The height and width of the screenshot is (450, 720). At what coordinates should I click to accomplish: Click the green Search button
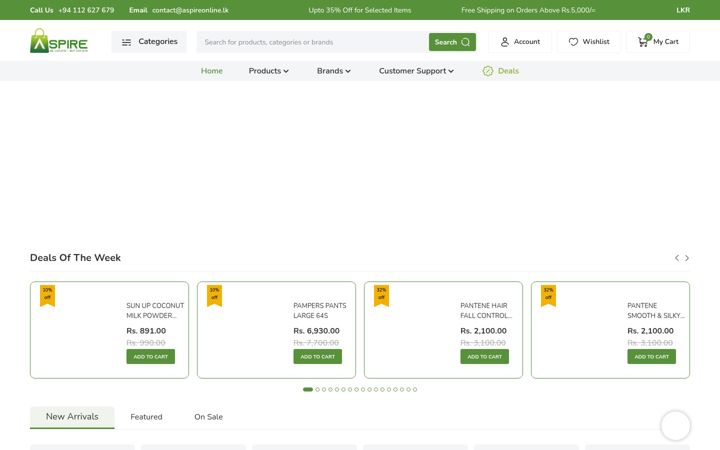452,42
